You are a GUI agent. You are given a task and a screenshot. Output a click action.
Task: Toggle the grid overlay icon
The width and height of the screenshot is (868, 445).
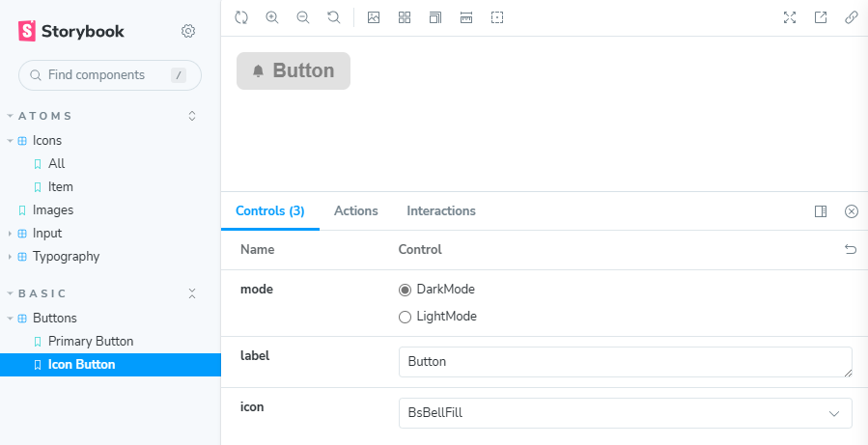pos(405,17)
